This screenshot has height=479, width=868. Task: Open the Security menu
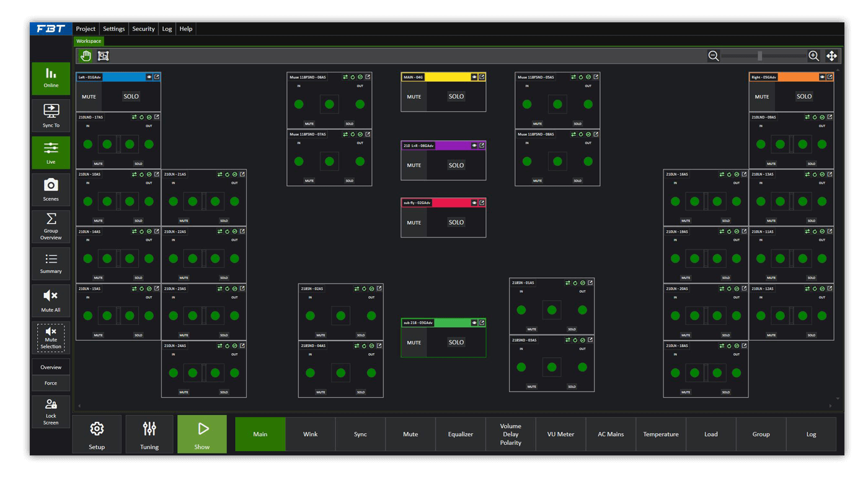143,29
